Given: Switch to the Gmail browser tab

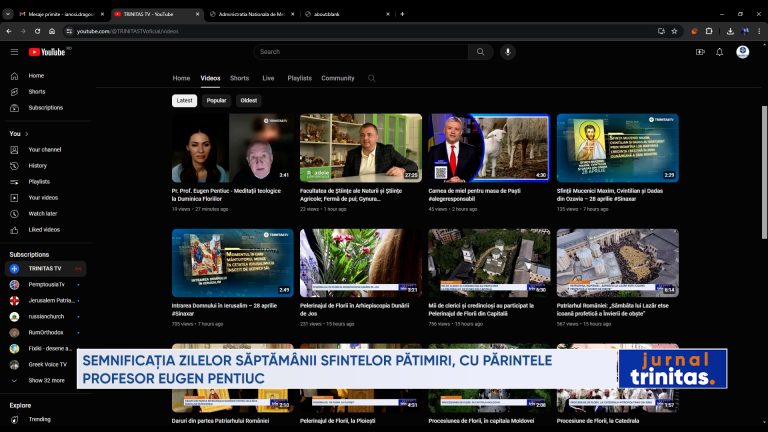Looking at the screenshot, I should (61, 14).
